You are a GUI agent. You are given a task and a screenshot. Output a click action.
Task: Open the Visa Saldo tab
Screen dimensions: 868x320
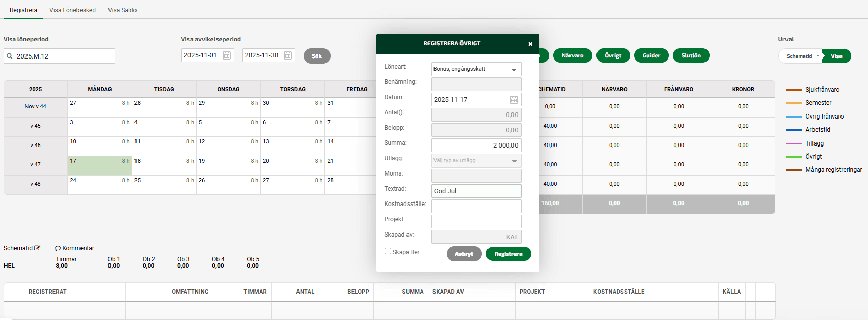pyautogui.click(x=122, y=10)
